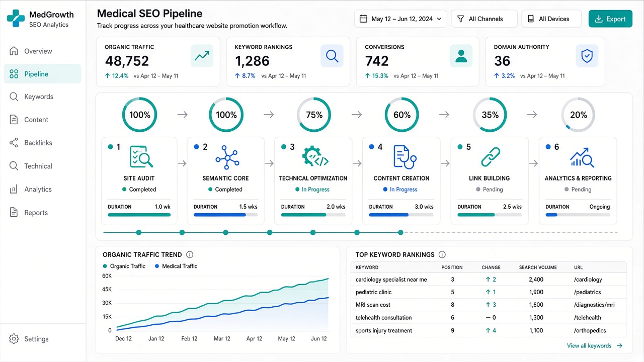Click the last filled timeline dot
This screenshot has height=362, width=644.
400,232
